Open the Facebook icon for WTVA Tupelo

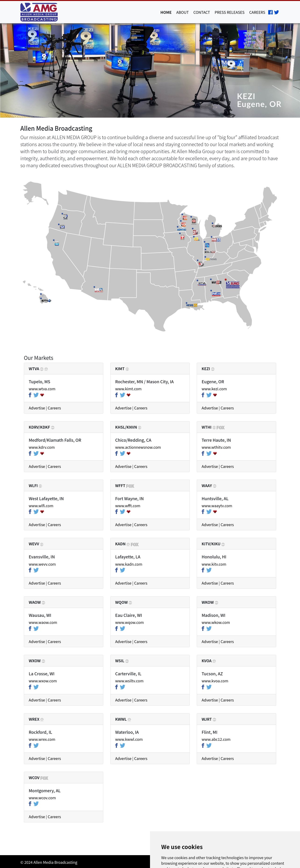[30, 395]
